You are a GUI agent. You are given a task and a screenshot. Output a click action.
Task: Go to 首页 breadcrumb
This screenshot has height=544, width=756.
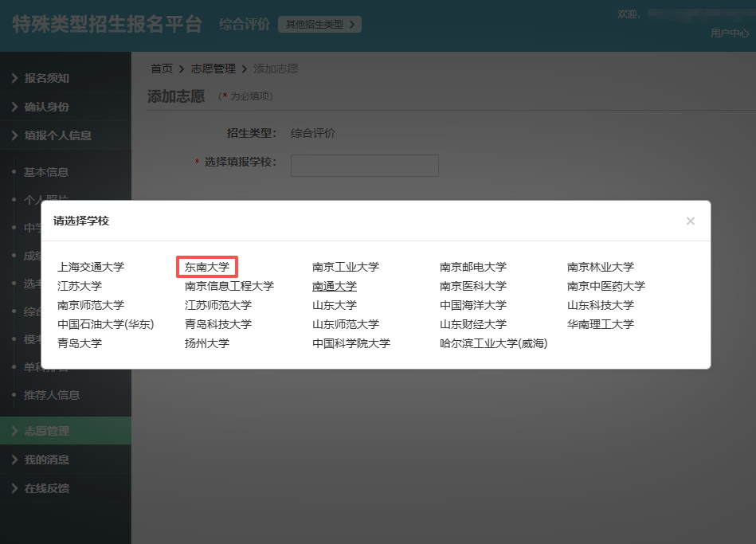pyautogui.click(x=162, y=69)
